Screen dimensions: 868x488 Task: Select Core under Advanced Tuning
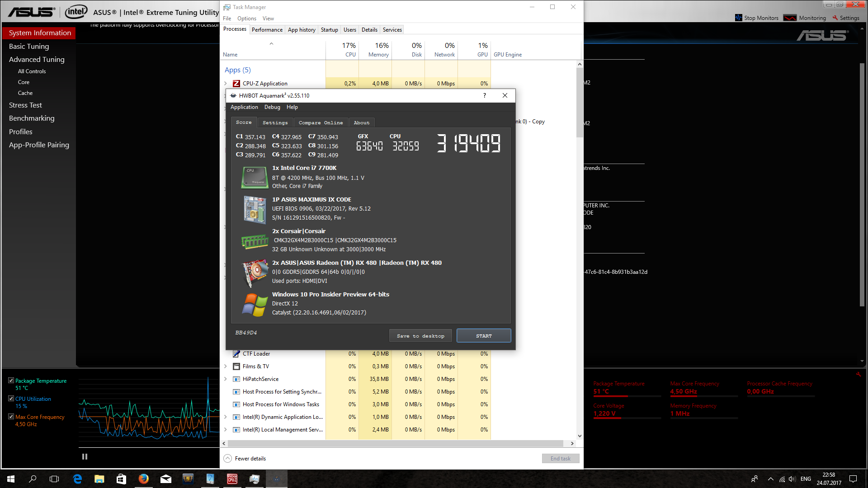pyautogui.click(x=24, y=82)
